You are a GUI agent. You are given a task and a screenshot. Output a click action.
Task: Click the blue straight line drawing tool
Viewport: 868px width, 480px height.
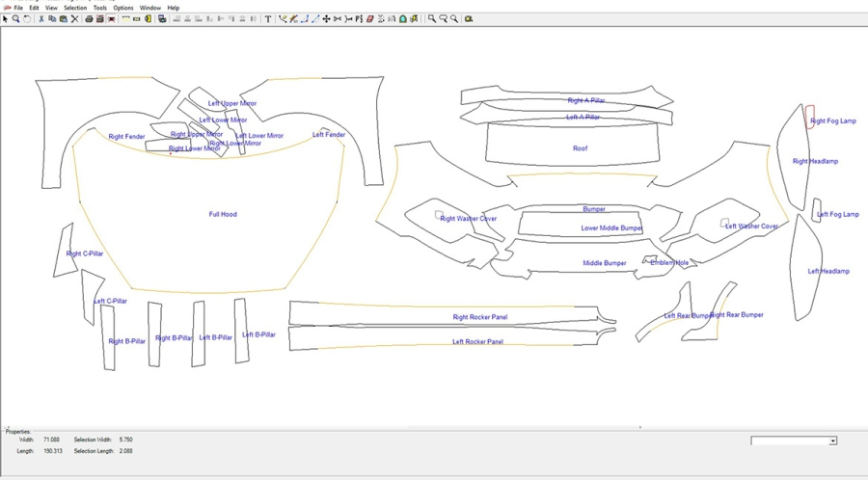tap(315, 19)
